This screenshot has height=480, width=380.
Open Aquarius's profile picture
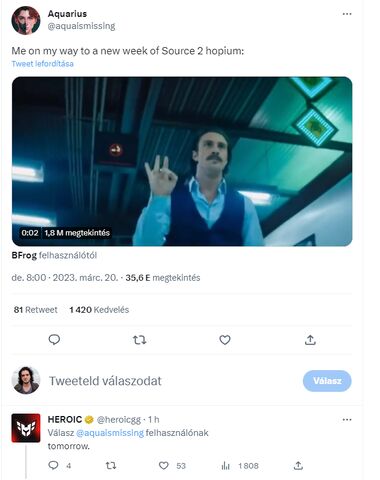point(26,20)
